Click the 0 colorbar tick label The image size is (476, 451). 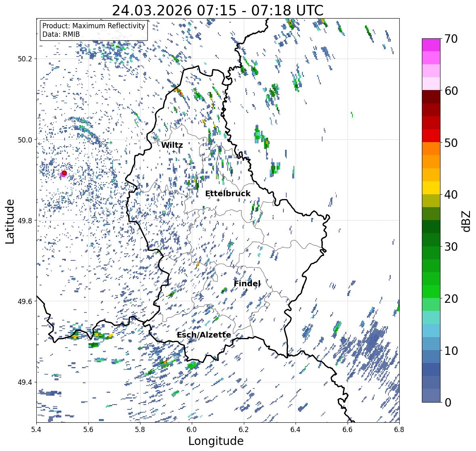pos(448,402)
